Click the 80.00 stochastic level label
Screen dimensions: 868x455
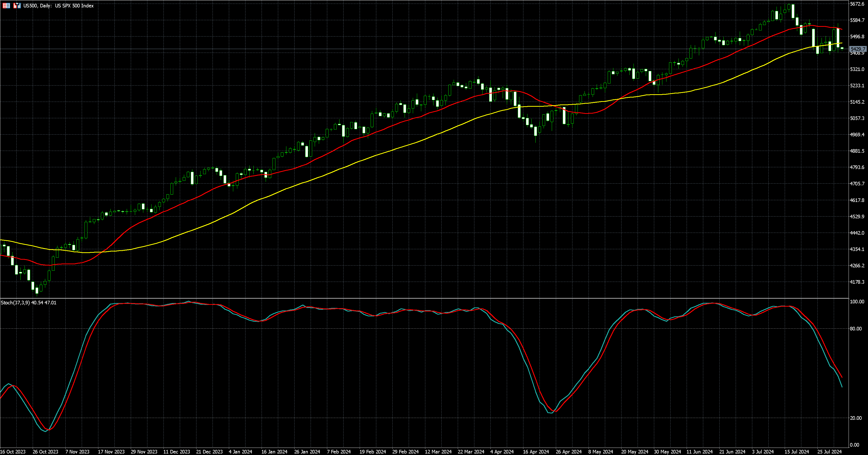click(855, 329)
